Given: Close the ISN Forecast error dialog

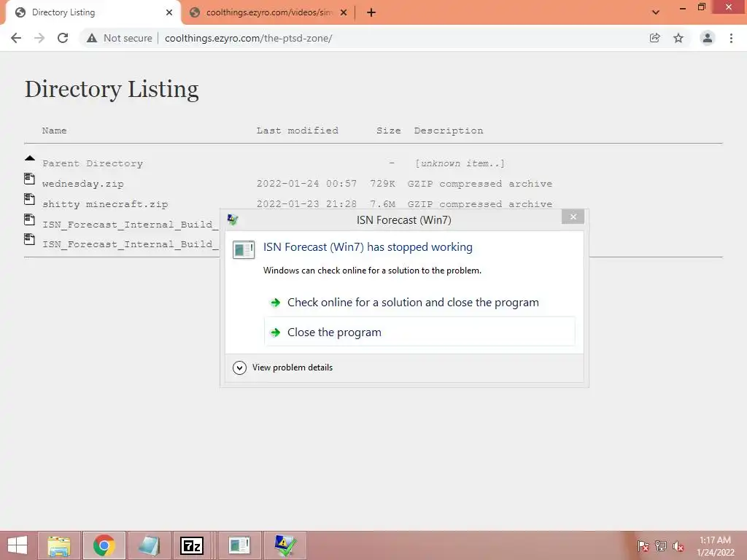Looking at the screenshot, I should coord(573,217).
